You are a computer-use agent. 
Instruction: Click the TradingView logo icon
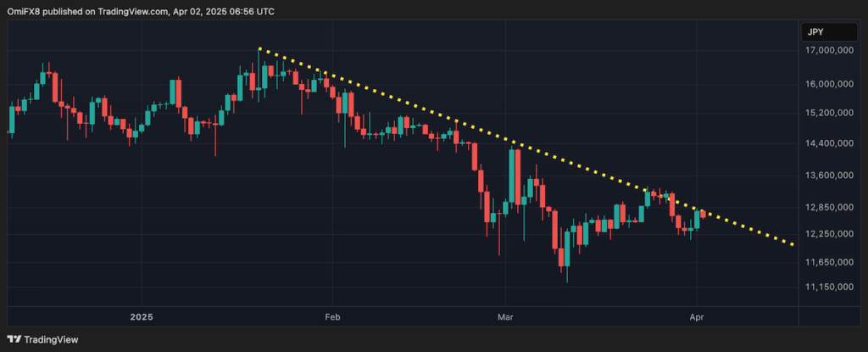click(x=14, y=339)
